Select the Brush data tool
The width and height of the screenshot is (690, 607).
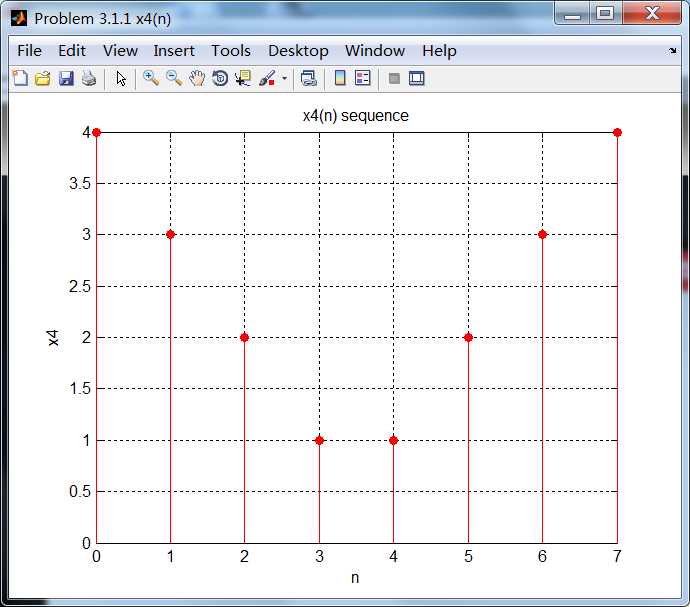(267, 79)
